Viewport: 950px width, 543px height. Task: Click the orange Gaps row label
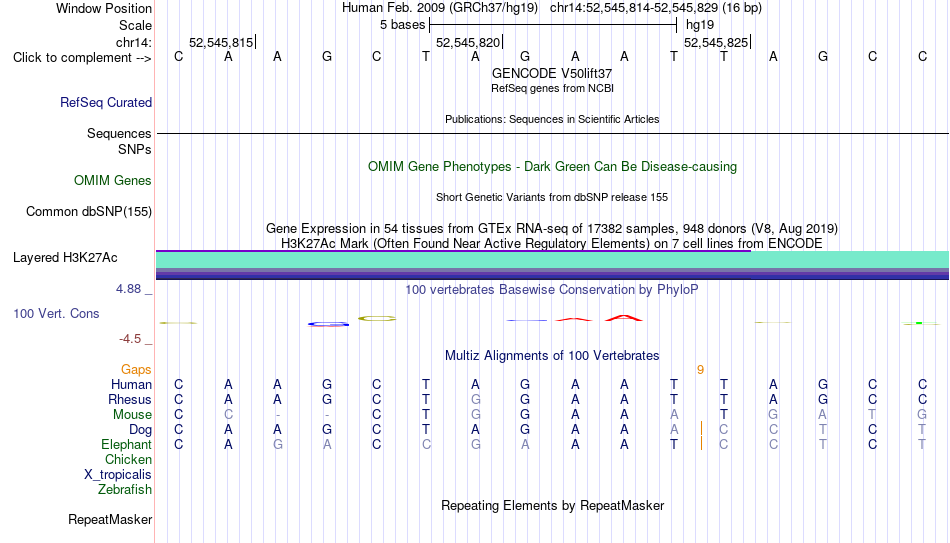[x=136, y=370]
